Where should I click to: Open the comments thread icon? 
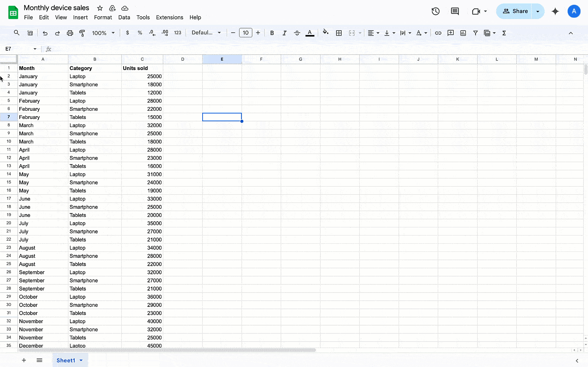click(x=455, y=11)
